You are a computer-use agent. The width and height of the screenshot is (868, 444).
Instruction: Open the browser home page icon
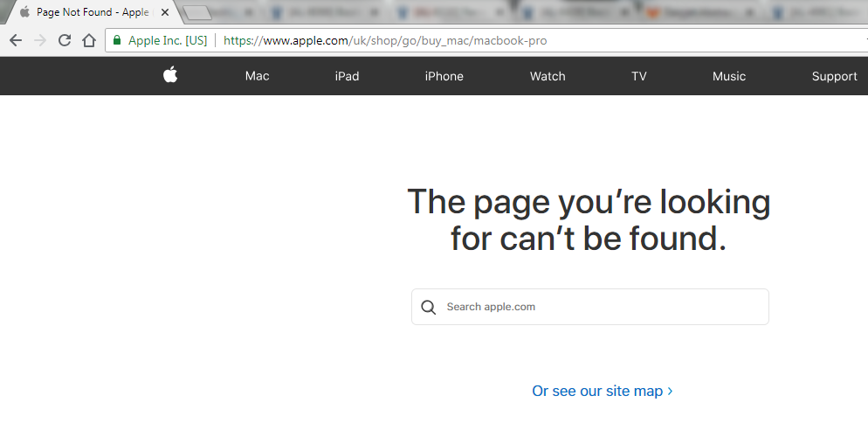[89, 40]
